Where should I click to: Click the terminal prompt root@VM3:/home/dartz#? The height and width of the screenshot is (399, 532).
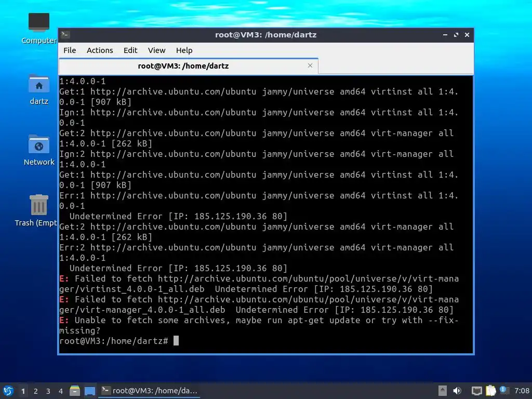tap(114, 341)
